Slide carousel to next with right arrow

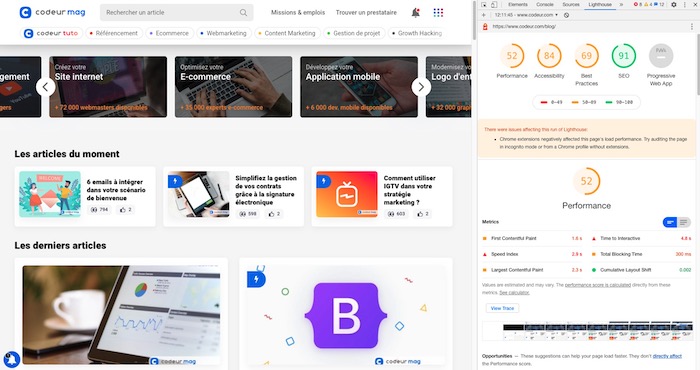click(421, 87)
